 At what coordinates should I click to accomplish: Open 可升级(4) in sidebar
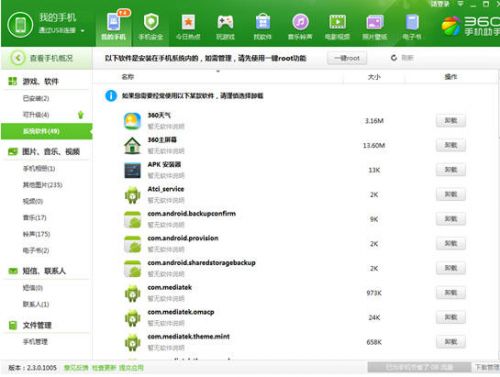(36, 115)
